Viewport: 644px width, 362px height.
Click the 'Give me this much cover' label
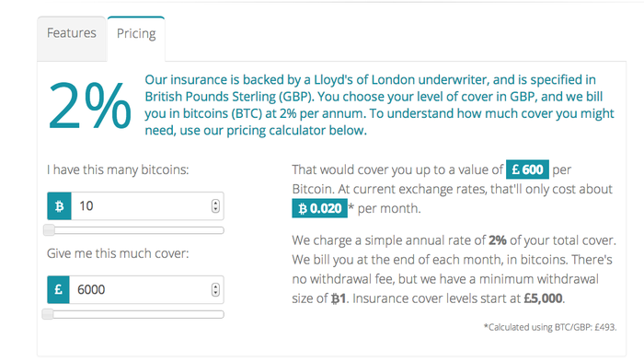(x=118, y=253)
